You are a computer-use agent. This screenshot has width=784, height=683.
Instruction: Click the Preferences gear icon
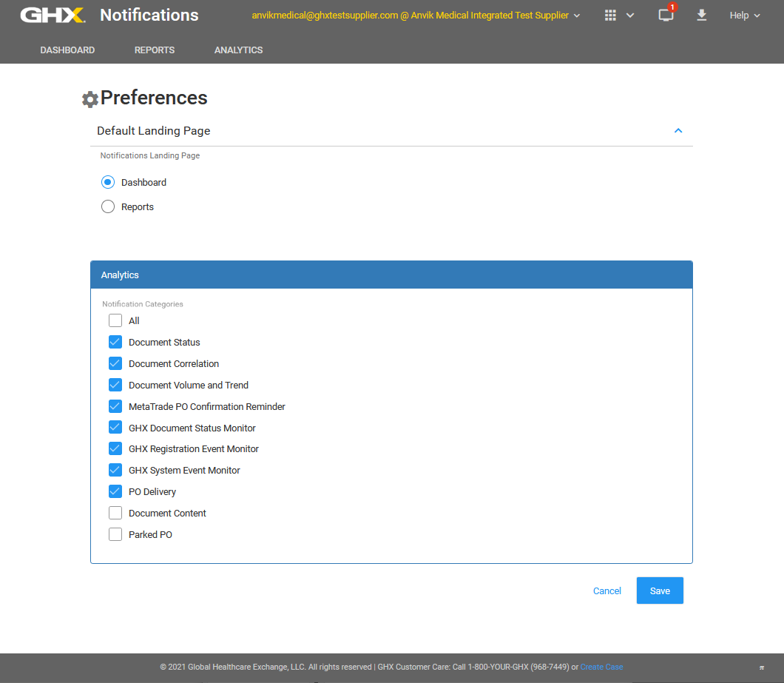(90, 99)
